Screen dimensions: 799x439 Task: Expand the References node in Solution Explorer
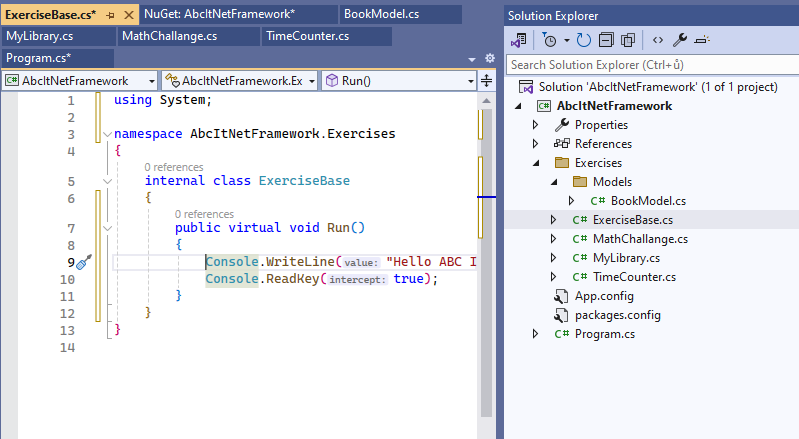click(x=536, y=144)
